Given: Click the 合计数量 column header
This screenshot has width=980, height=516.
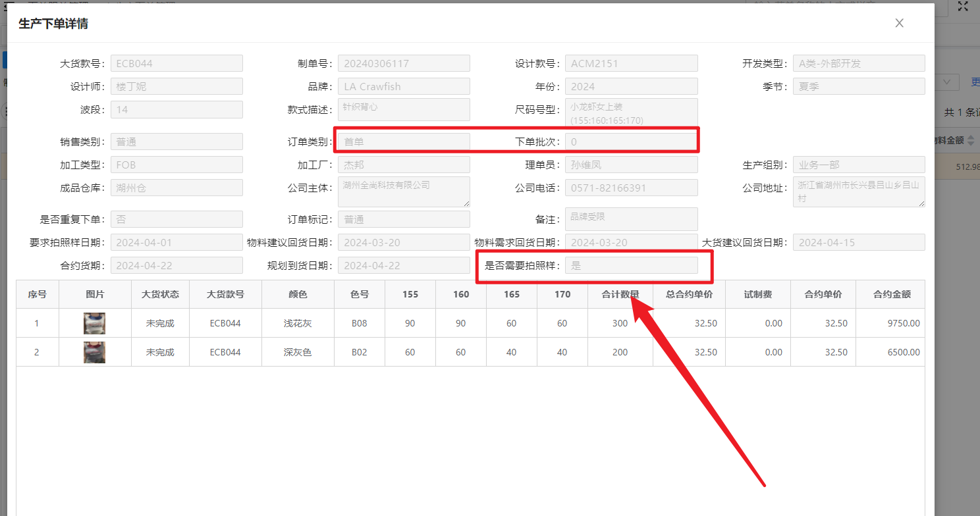Looking at the screenshot, I should point(620,294).
